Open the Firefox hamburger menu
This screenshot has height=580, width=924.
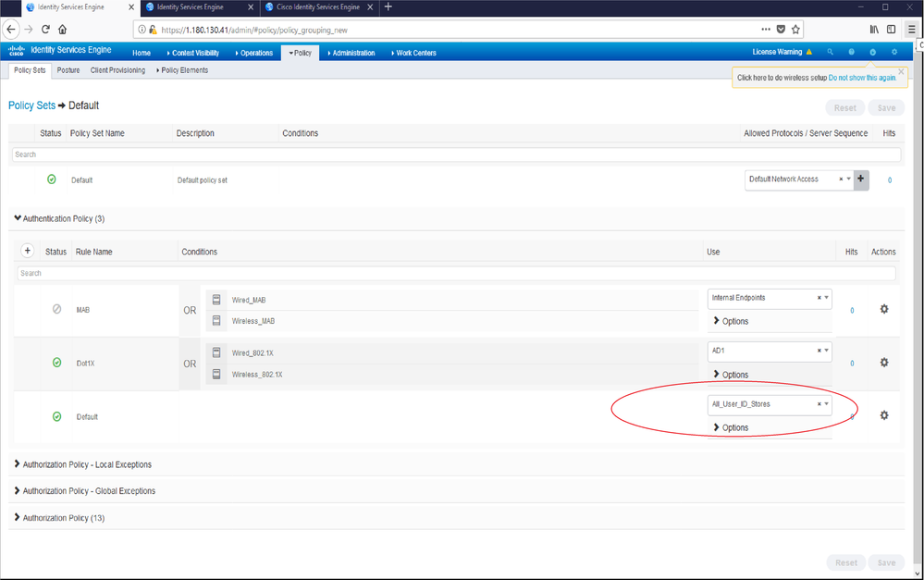click(911, 29)
